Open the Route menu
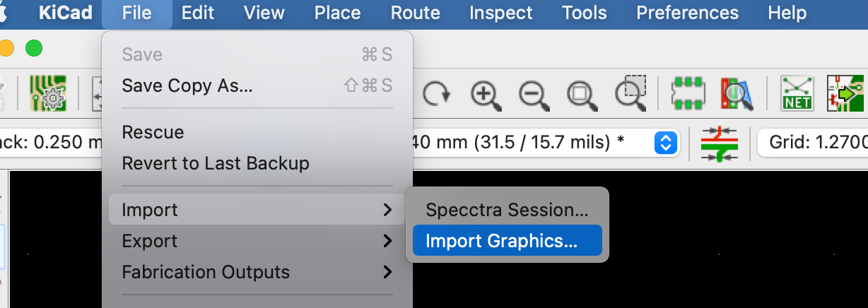This screenshot has height=308, width=868. click(x=415, y=13)
